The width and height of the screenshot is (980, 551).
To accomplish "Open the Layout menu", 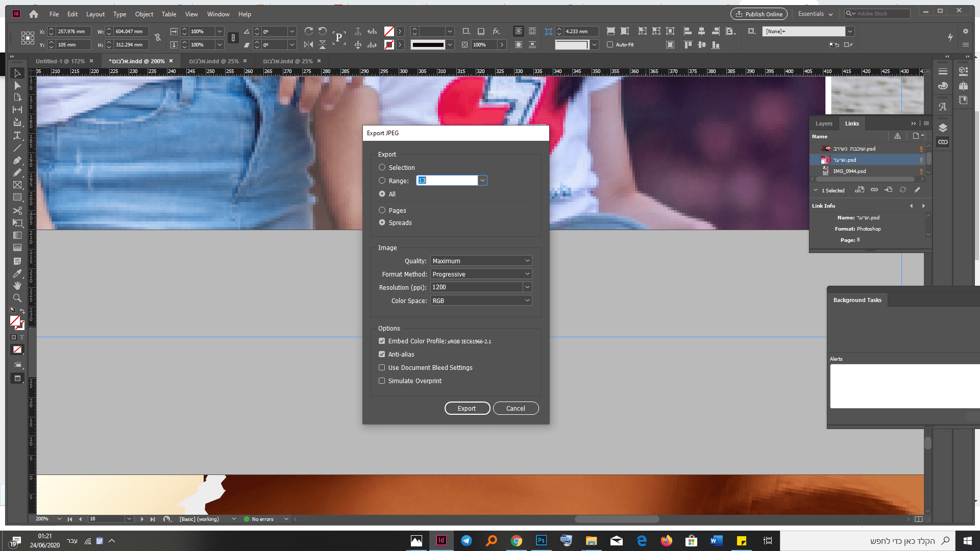I will [95, 14].
